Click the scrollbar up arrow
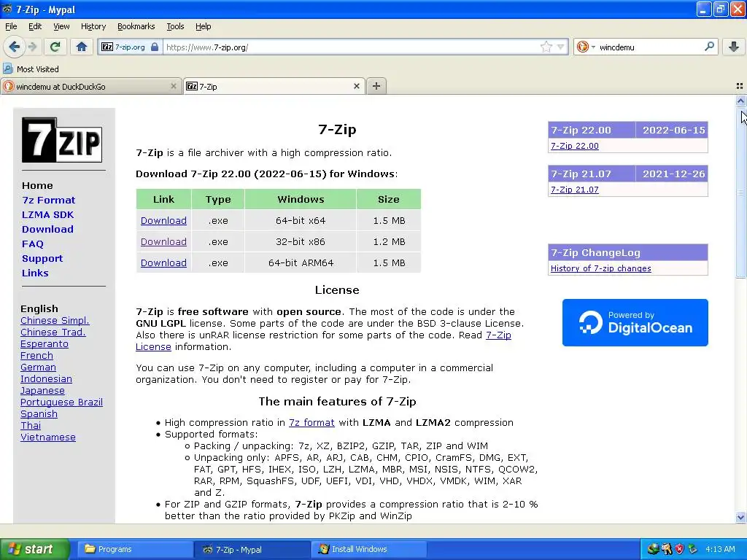 (x=740, y=101)
